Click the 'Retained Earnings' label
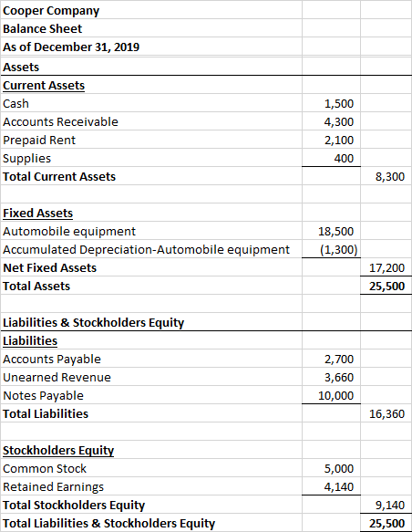 click(x=54, y=487)
